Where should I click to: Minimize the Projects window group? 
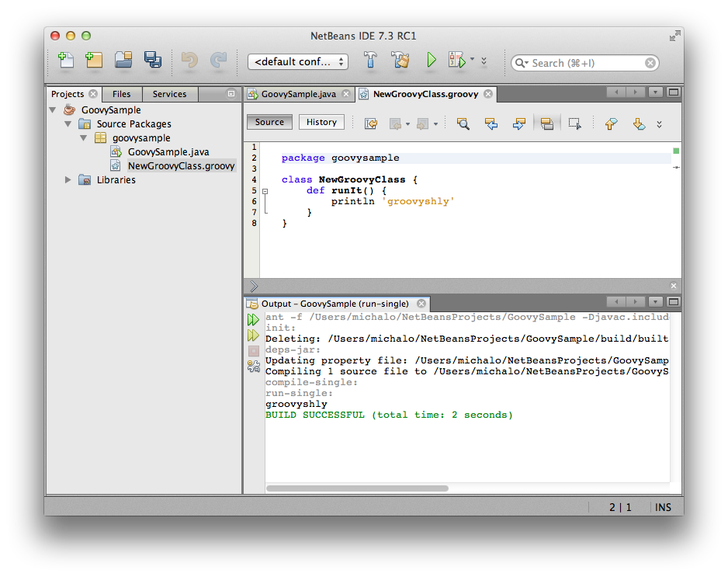231,93
